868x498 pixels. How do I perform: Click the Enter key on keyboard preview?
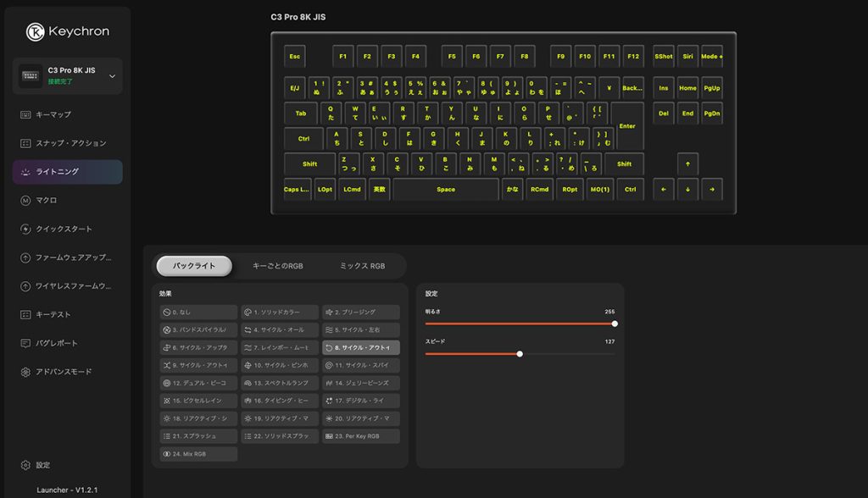click(627, 126)
